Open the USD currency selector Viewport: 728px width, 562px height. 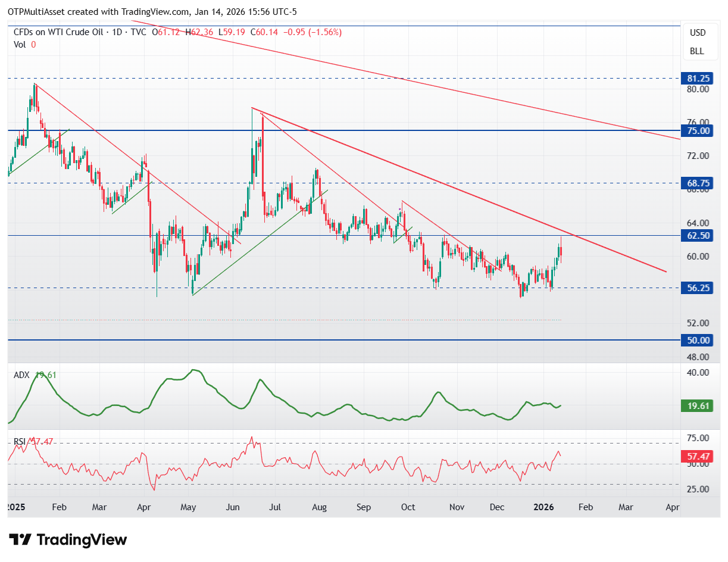coord(697,33)
